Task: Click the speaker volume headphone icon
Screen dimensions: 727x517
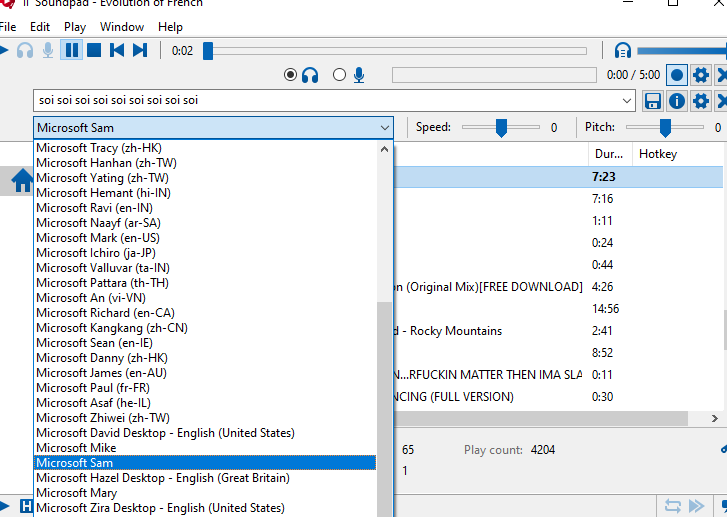Action: pyautogui.click(x=623, y=50)
